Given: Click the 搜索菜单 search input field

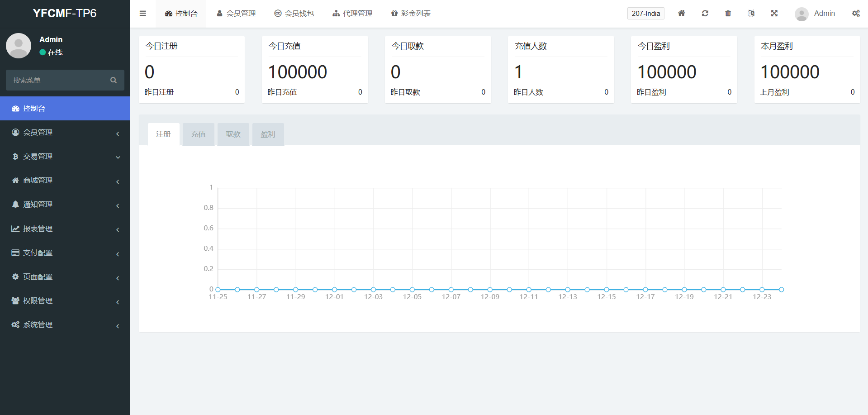Looking at the screenshot, I should coord(59,80).
